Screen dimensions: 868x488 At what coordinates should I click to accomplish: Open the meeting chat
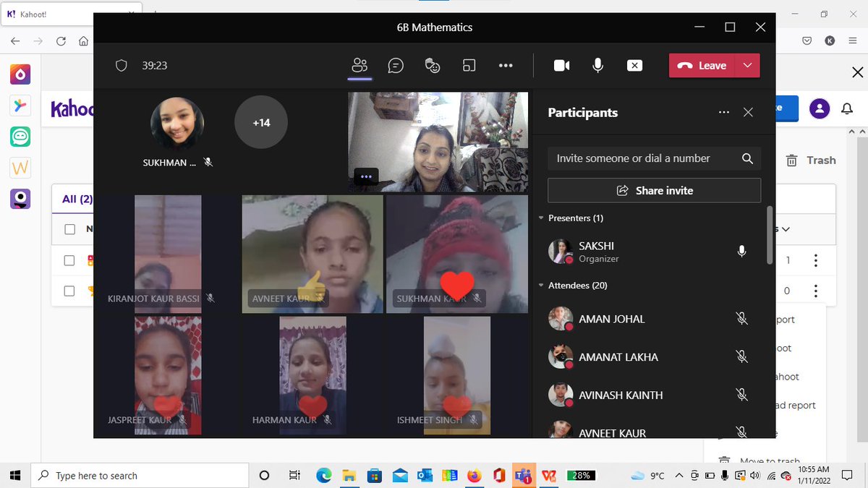pyautogui.click(x=396, y=65)
